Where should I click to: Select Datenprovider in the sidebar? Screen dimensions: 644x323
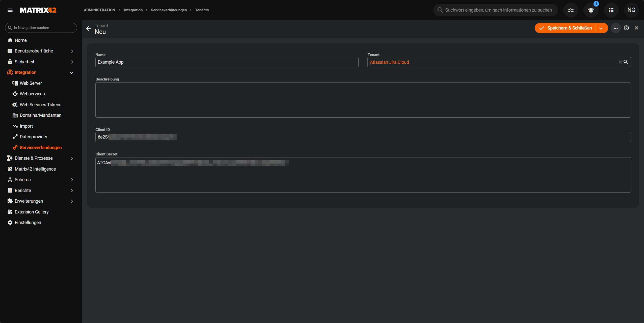click(x=33, y=137)
